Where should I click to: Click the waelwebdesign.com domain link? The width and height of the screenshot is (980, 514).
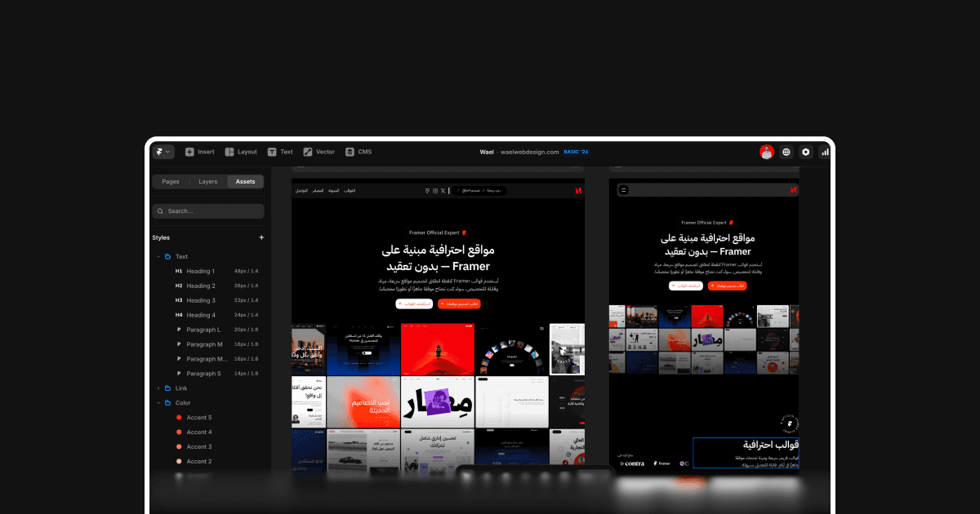click(x=529, y=152)
